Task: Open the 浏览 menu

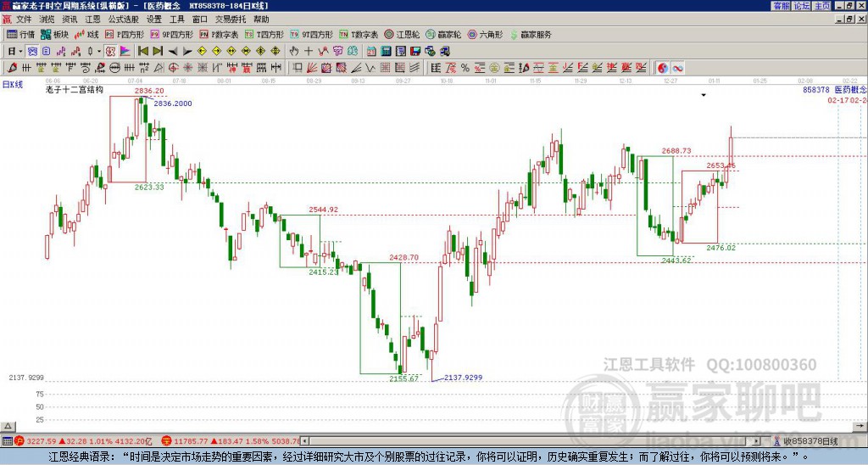Action: click(47, 20)
